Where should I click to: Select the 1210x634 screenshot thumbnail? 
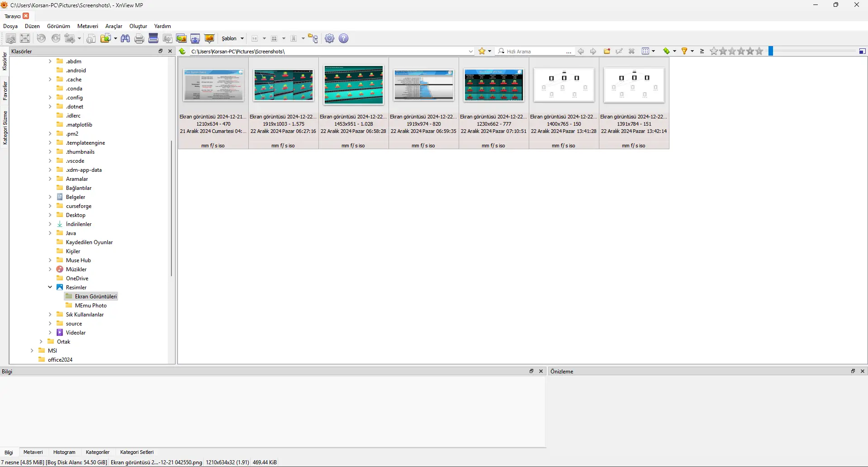[213, 85]
